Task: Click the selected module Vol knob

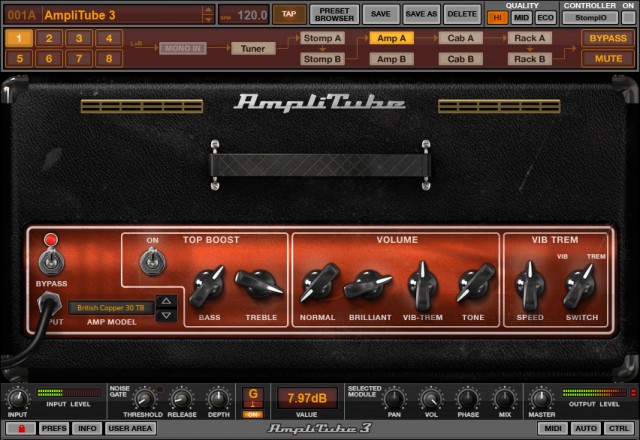Action: pyautogui.click(x=430, y=398)
